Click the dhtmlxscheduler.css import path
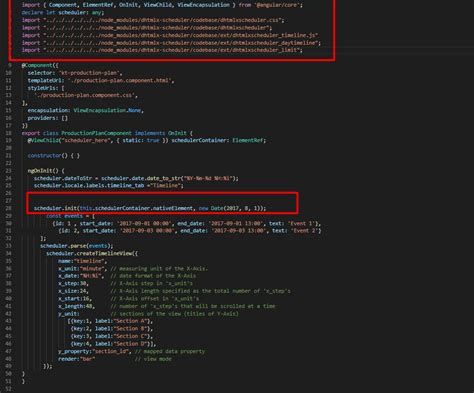 (162, 20)
